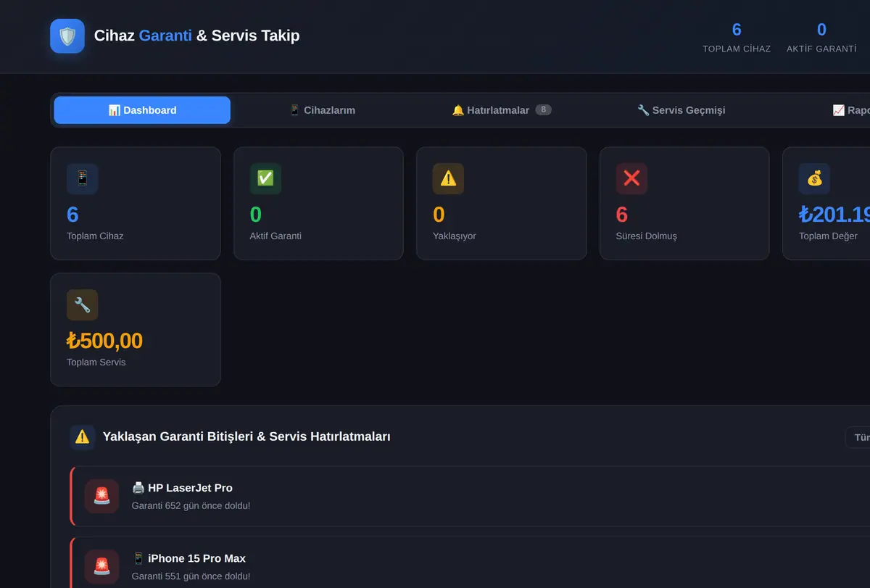The width and height of the screenshot is (870, 588).
Task: Click the money bag icon on Toplam Değer card
Action: coord(814,178)
